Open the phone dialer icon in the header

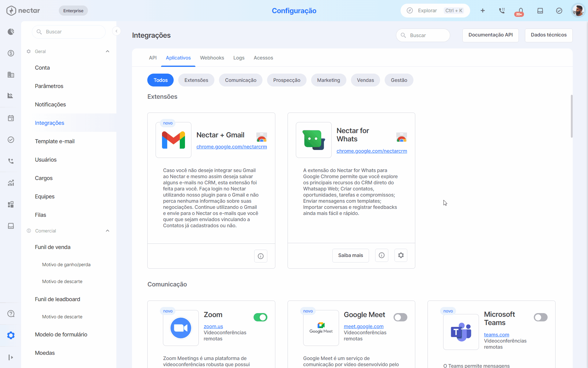(x=502, y=11)
